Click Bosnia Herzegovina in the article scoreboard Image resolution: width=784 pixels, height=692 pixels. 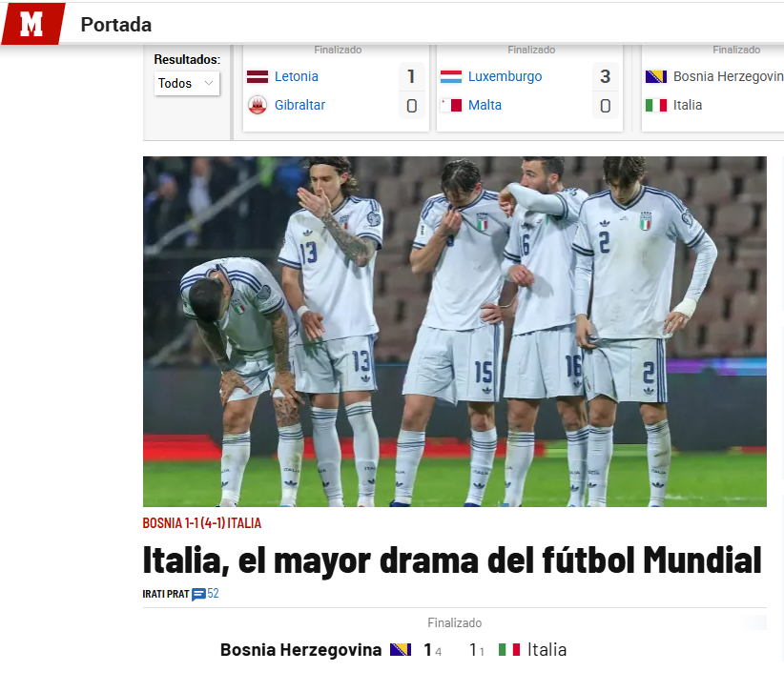coord(301,649)
